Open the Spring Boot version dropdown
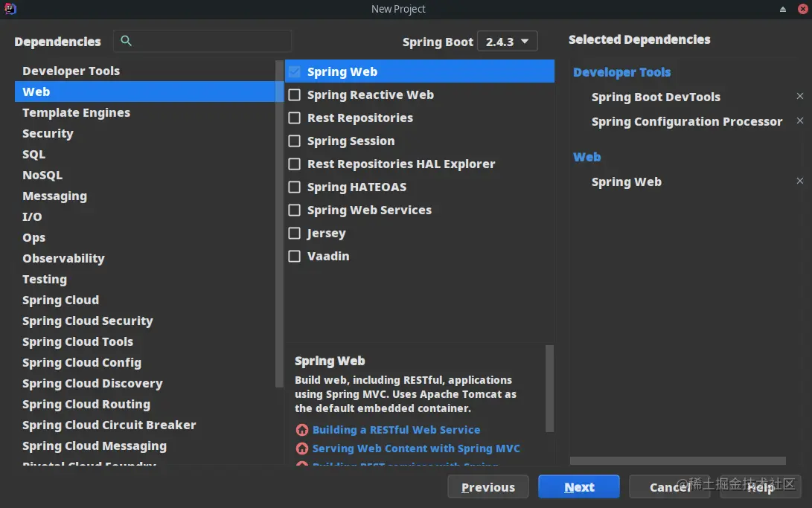This screenshot has height=508, width=812. click(507, 42)
